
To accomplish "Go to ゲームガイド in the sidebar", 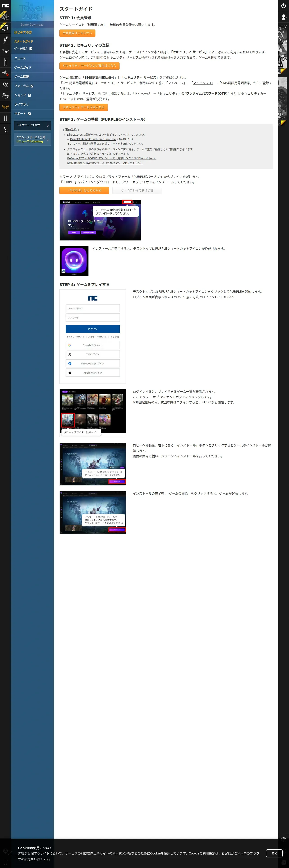I will tap(32, 67).
